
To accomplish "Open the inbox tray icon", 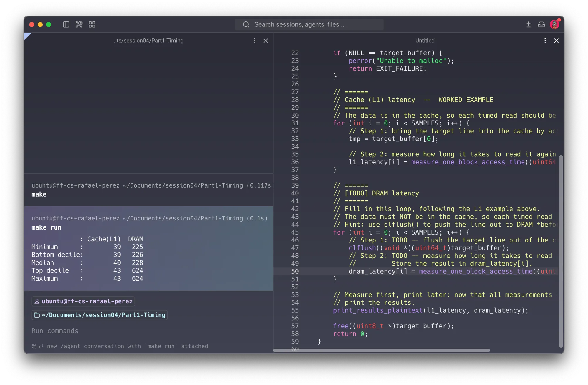I will tap(542, 24).
